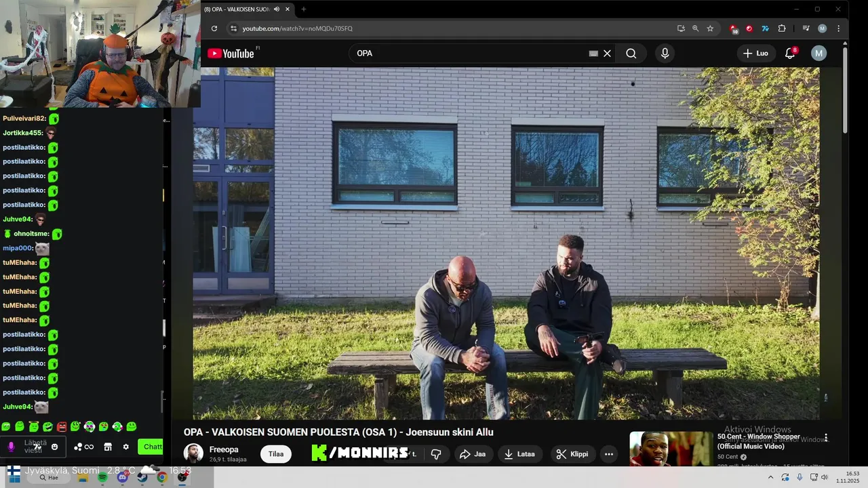Click username ohnoitsme in chat
868x488 pixels.
(31, 234)
